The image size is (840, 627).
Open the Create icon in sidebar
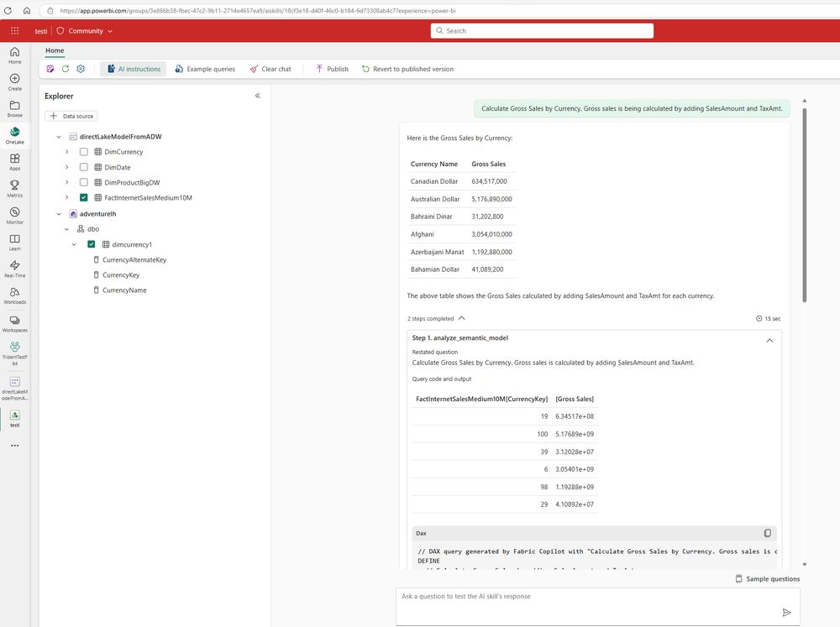pyautogui.click(x=15, y=82)
